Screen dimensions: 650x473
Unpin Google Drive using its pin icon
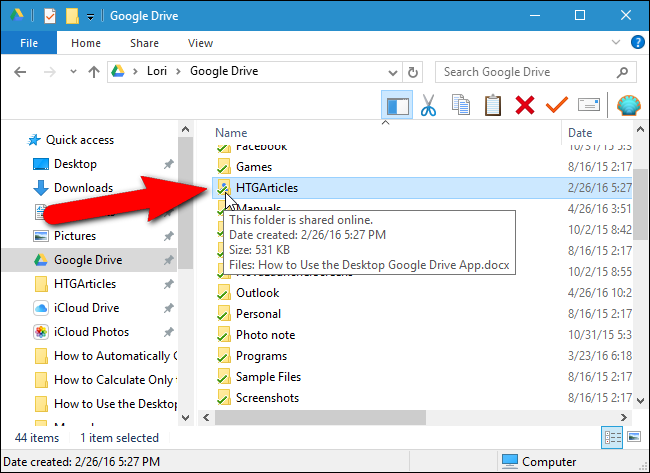(168, 260)
